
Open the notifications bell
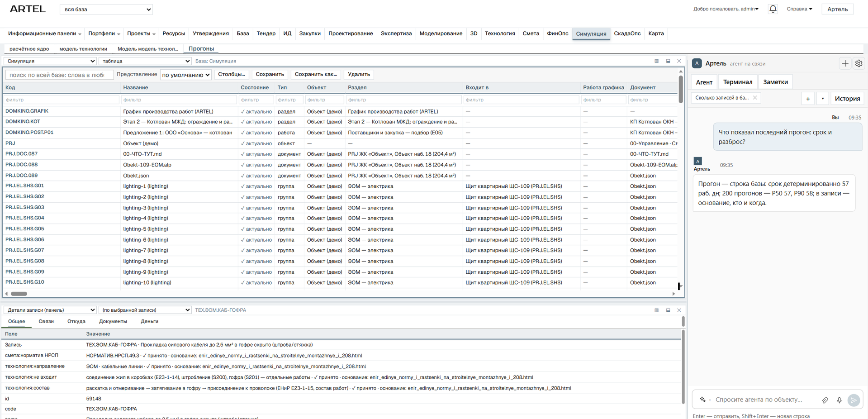click(x=773, y=9)
